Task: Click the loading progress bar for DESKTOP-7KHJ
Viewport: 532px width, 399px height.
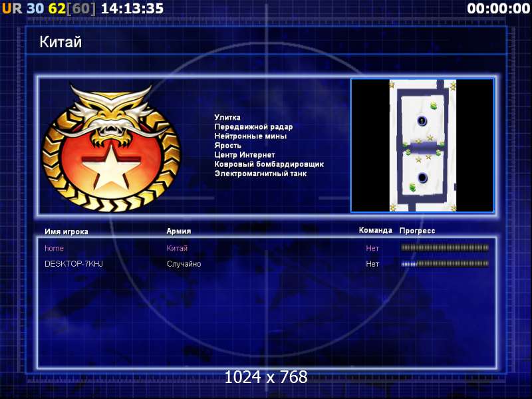Action: click(445, 263)
